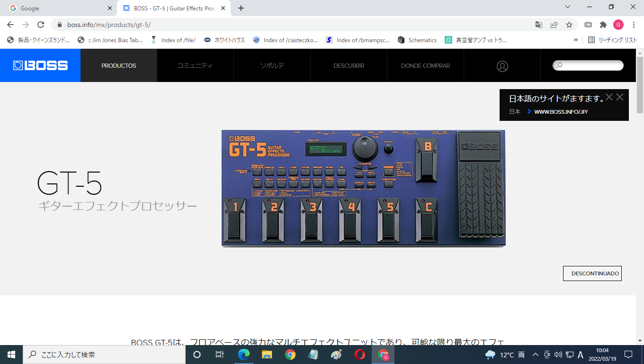Viewport: 644px width, 364px height.
Task: Open the clock showing 10:04
Action: (x=602, y=355)
